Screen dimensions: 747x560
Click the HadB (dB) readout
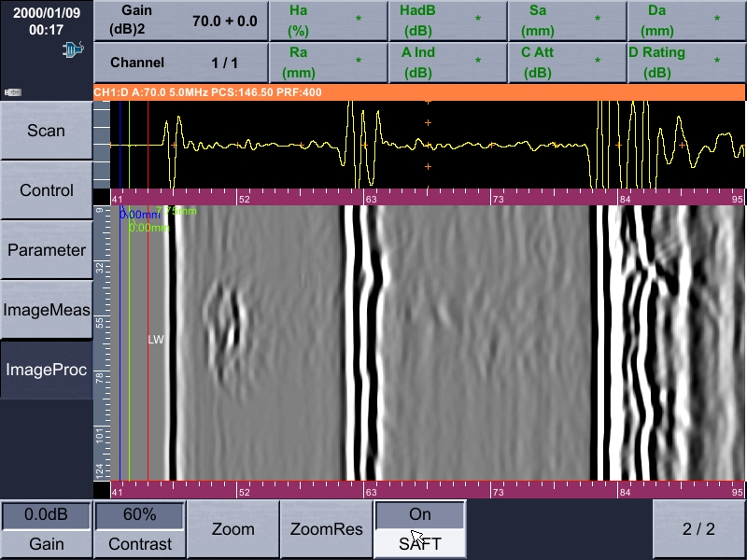[448, 21]
